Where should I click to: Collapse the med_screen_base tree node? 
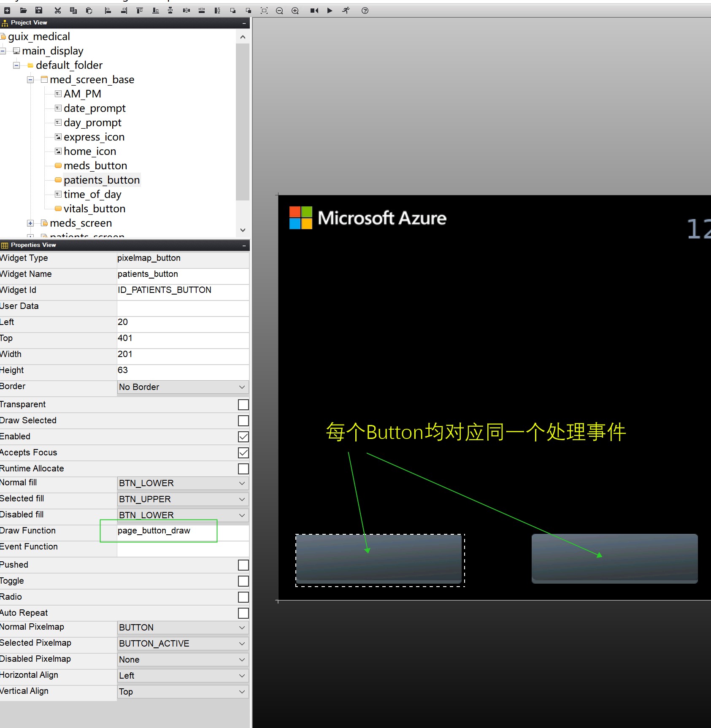coord(30,80)
